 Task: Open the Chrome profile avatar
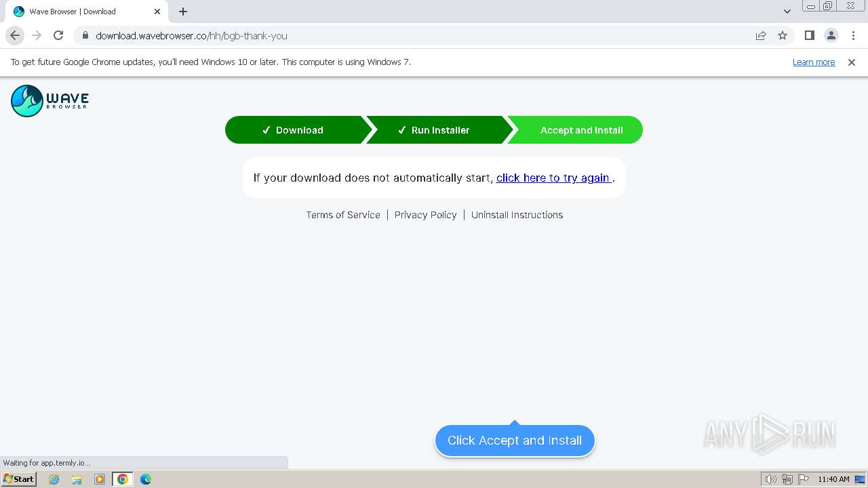click(x=831, y=35)
